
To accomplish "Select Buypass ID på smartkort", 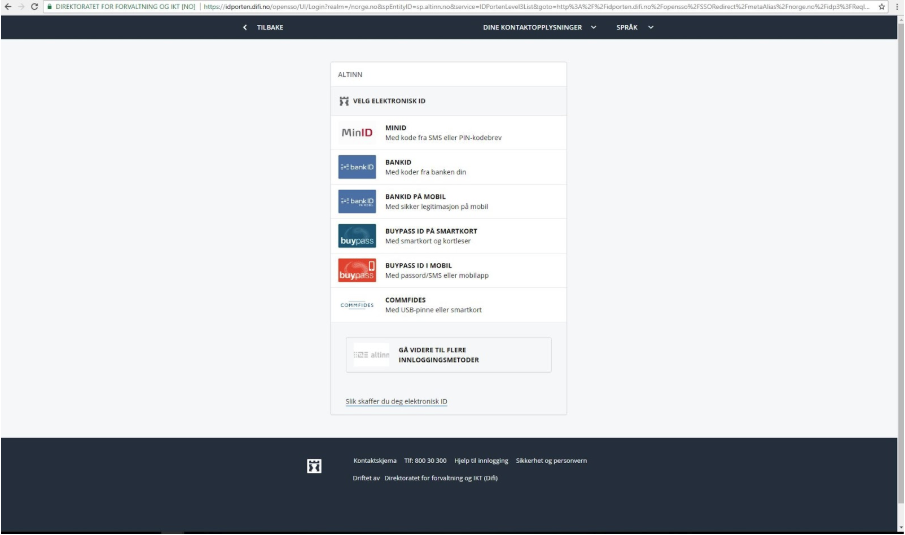I will pos(448,236).
